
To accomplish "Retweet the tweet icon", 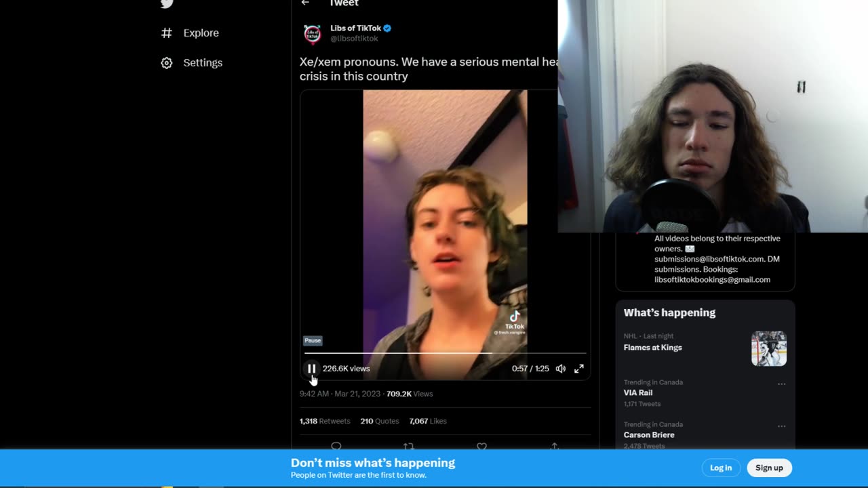I will pyautogui.click(x=408, y=447).
